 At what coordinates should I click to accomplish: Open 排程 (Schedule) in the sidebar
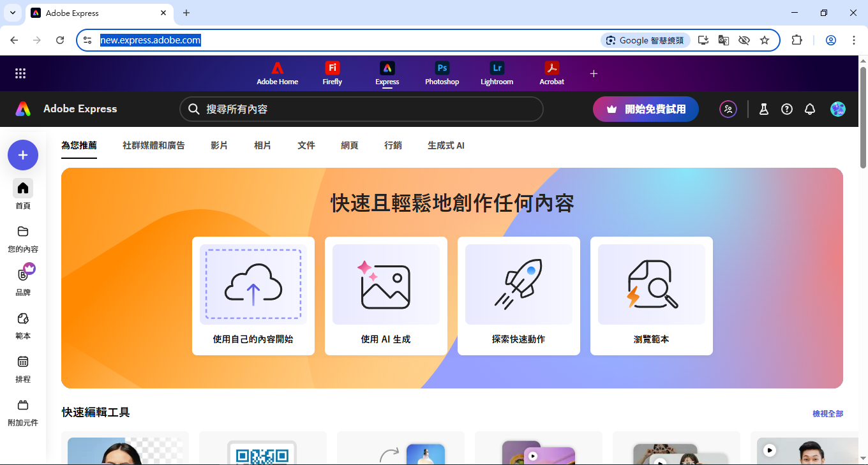click(x=23, y=368)
